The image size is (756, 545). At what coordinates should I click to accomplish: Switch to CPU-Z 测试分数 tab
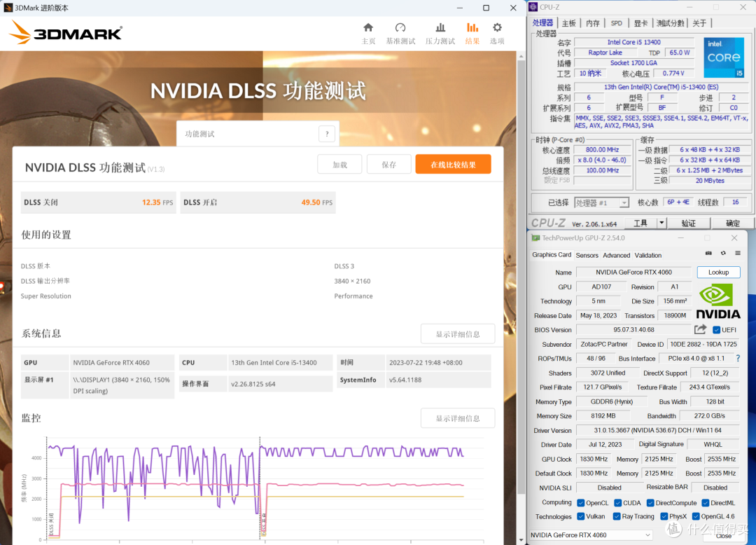tap(670, 23)
